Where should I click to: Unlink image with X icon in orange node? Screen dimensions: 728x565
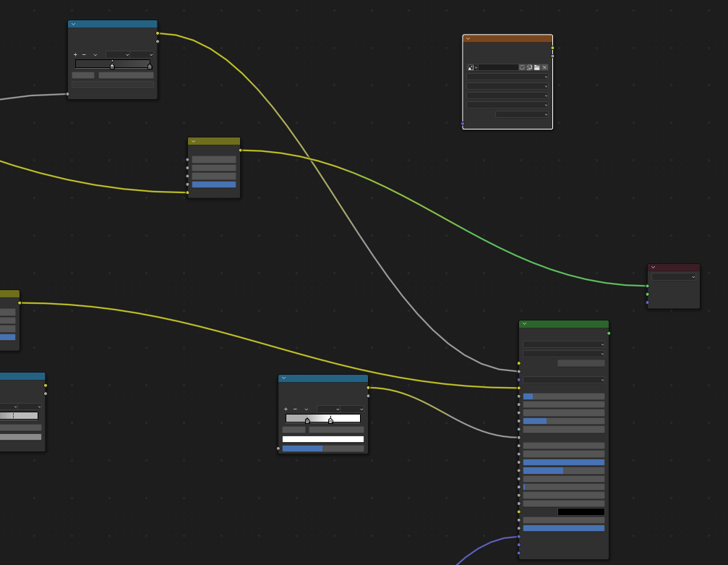point(544,67)
